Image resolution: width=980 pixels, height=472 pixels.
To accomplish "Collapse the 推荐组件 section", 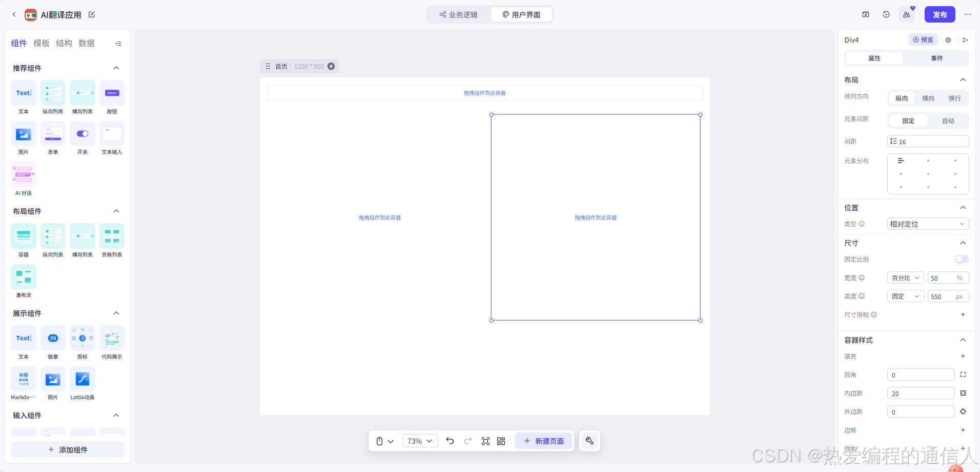I will coord(116,68).
